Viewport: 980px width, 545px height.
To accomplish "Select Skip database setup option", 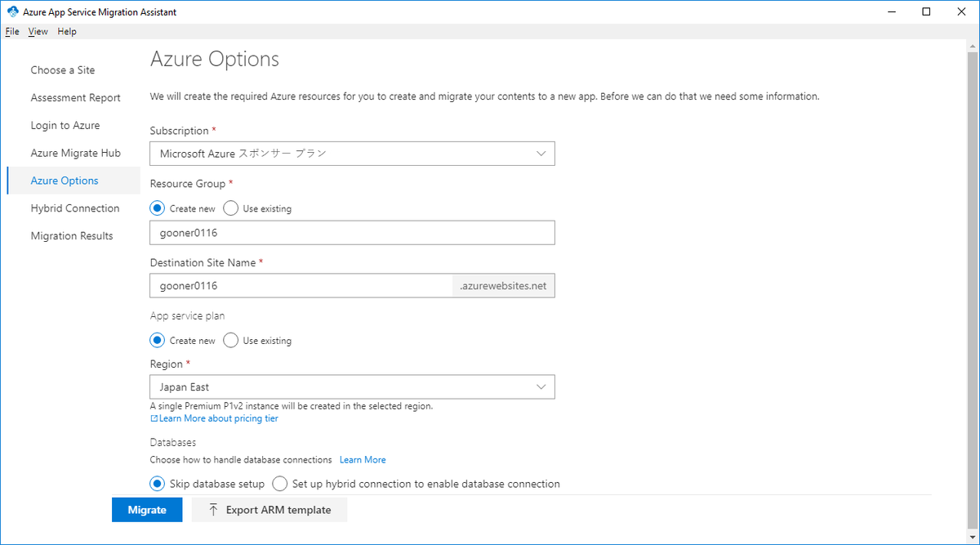I will pos(158,484).
